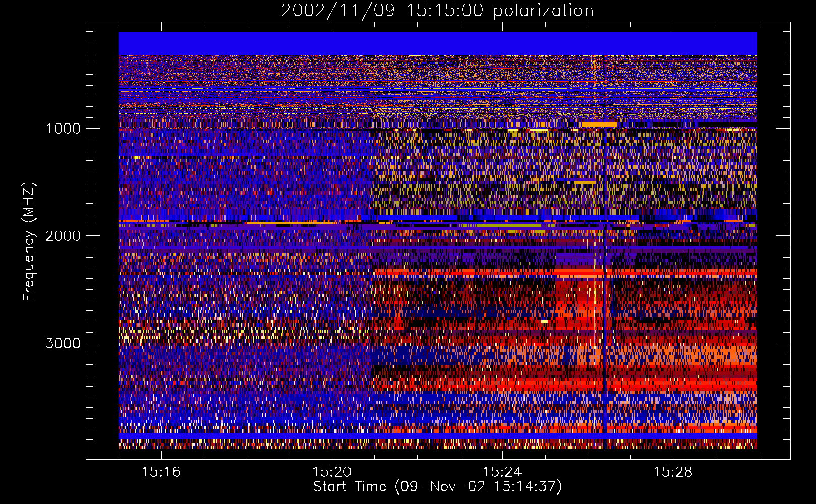This screenshot has width=816, height=504.
Task: Click the 15:16 time axis label
Action: pos(161,472)
